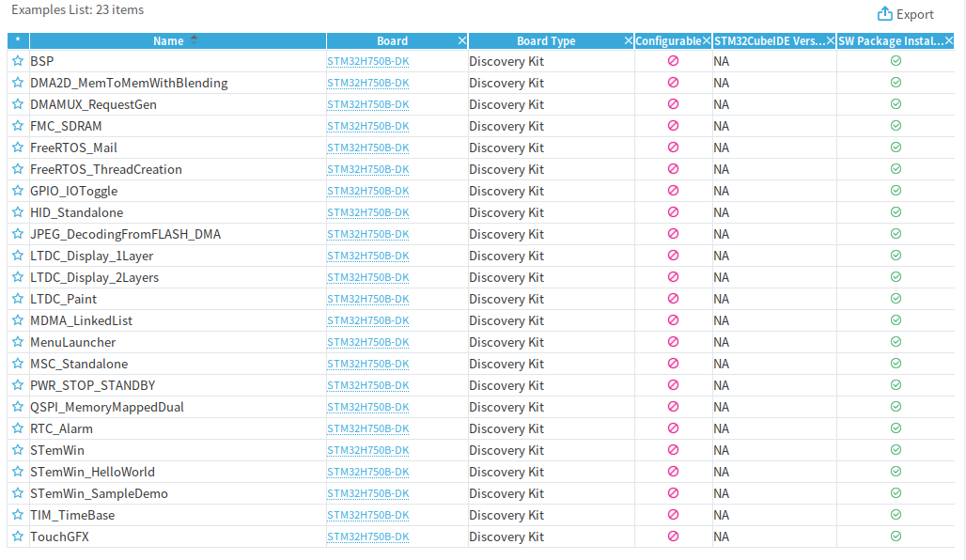The image size is (966, 560).
Task: Select the TIM_TimeBase example name
Action: tap(72, 515)
